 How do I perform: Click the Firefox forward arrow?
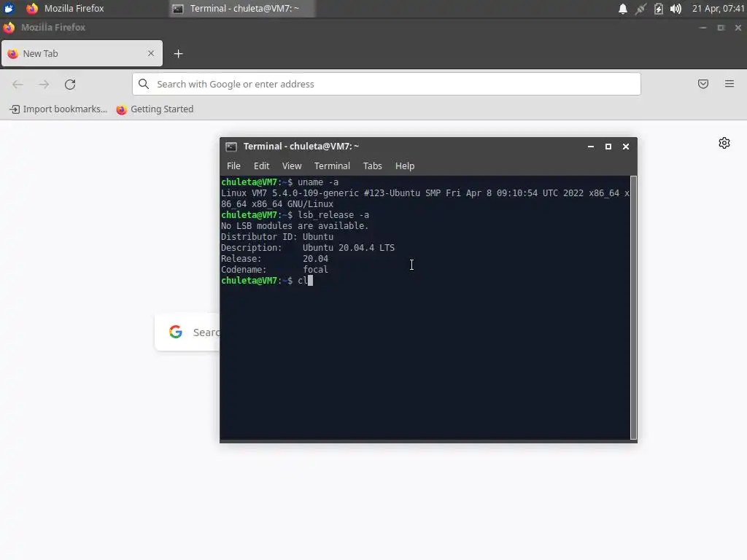44,85
